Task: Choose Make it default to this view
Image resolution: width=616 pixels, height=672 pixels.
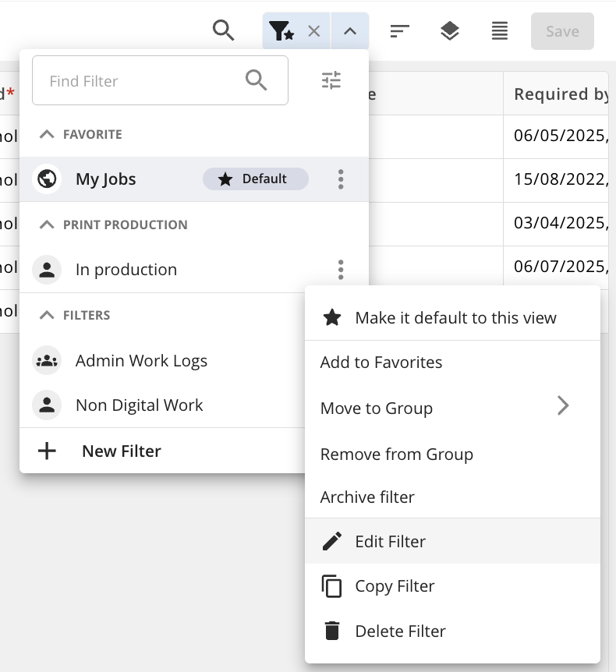Action: coord(452,318)
